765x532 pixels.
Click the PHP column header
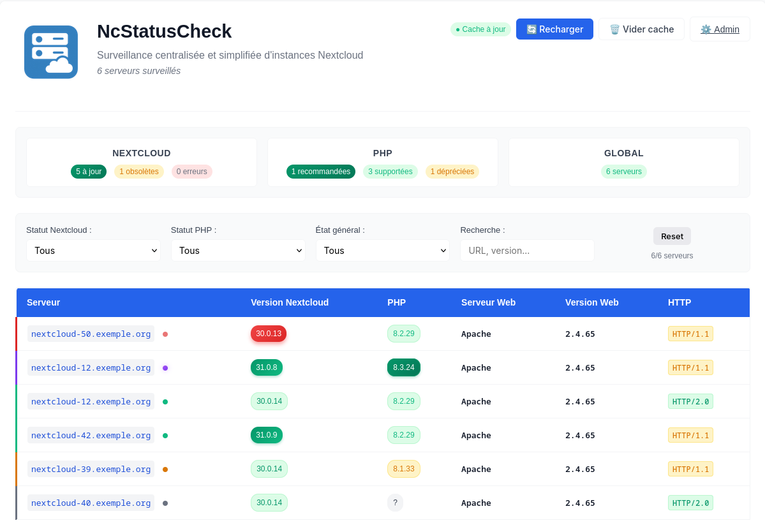[397, 303]
